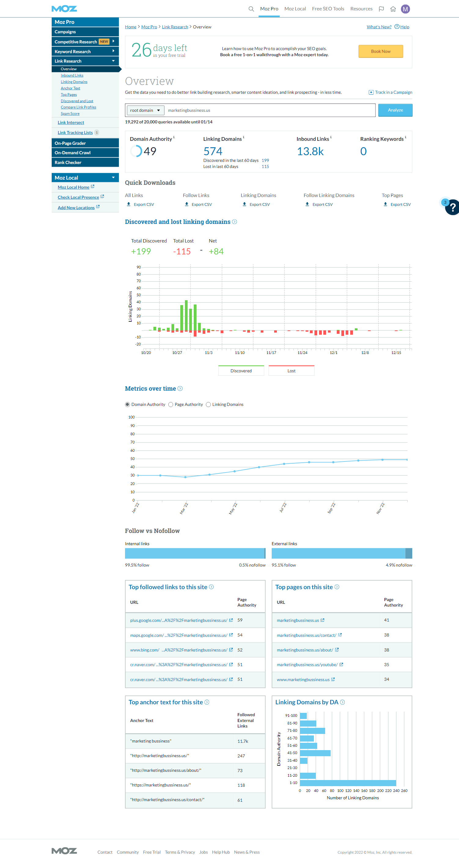
Task: Click Link Research in the breadcrumb
Action: [175, 27]
